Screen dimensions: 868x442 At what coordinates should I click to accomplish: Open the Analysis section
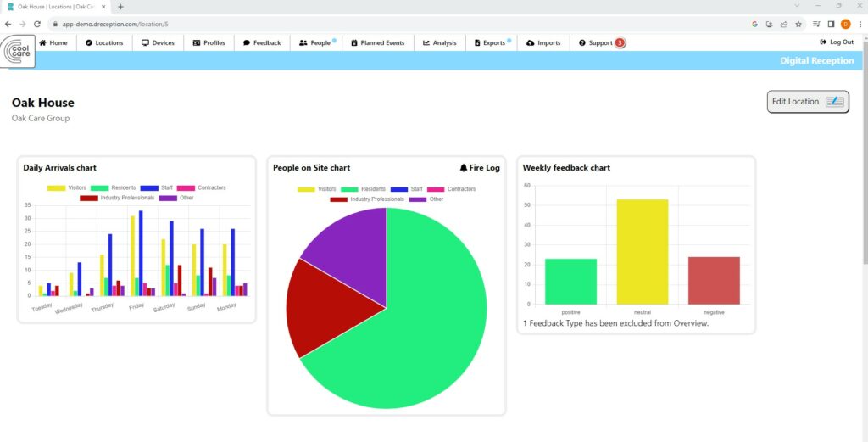pyautogui.click(x=439, y=42)
